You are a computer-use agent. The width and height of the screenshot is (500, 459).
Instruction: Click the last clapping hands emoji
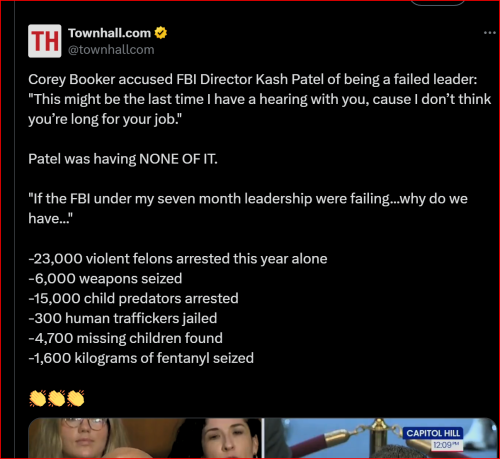point(76,398)
